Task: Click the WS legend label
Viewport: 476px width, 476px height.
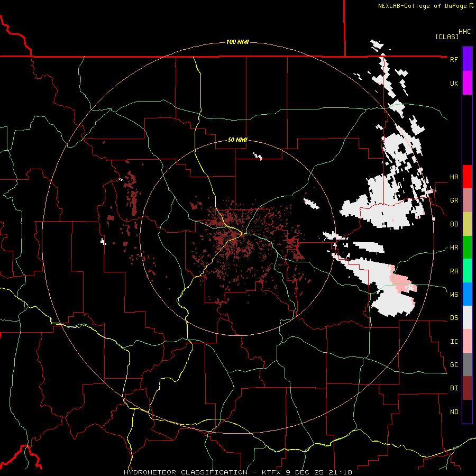Action: [454, 294]
